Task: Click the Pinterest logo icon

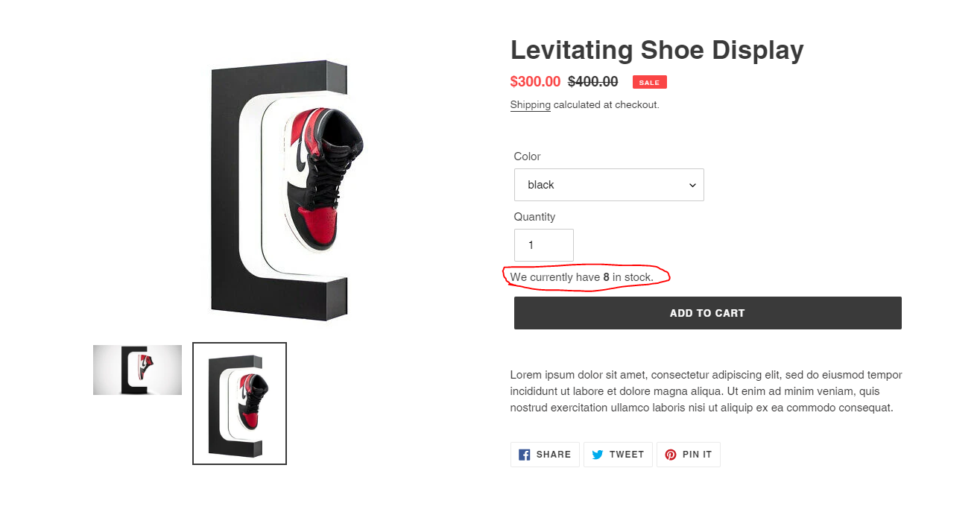Action: pyautogui.click(x=671, y=455)
